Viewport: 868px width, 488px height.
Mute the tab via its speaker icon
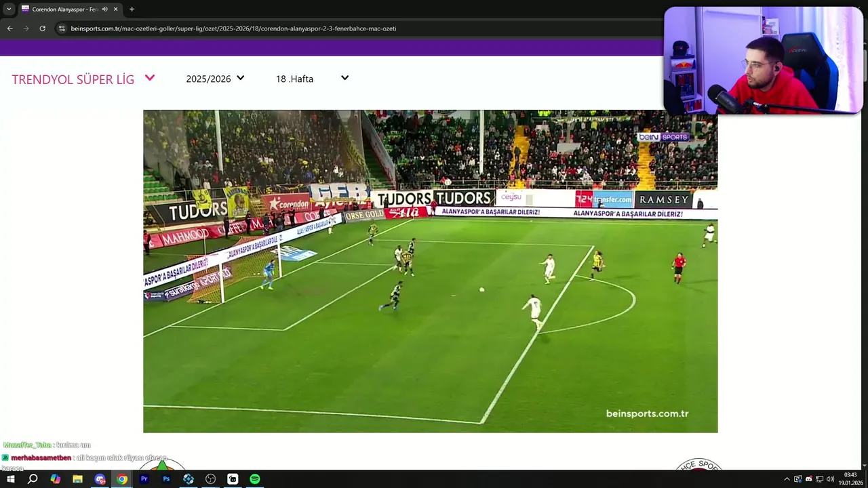coord(104,9)
